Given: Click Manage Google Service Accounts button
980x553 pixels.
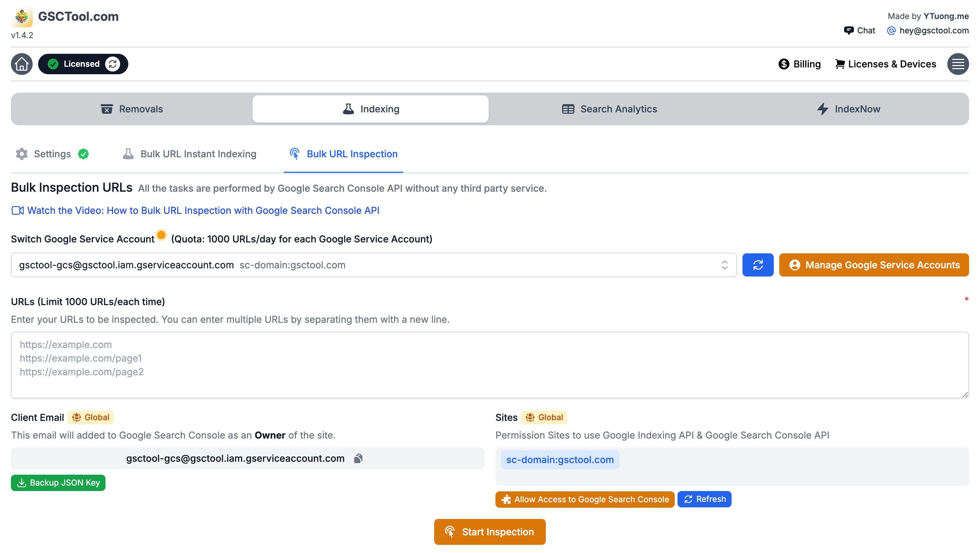Looking at the screenshot, I should [x=874, y=265].
